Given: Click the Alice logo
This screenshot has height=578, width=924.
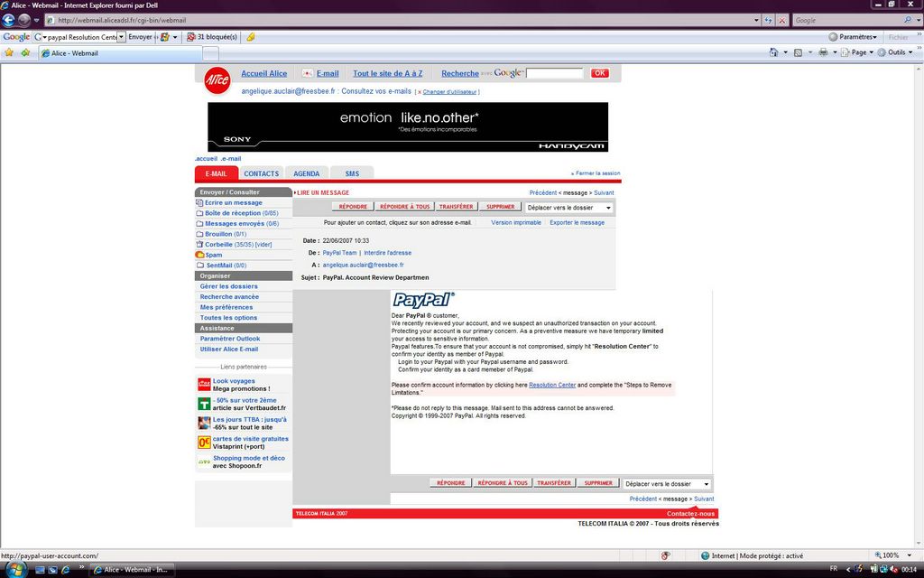Looking at the screenshot, I should (x=217, y=80).
